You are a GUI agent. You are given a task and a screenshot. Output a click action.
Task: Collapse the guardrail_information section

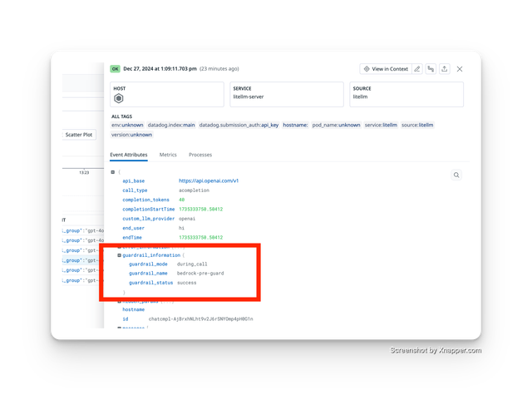point(120,254)
